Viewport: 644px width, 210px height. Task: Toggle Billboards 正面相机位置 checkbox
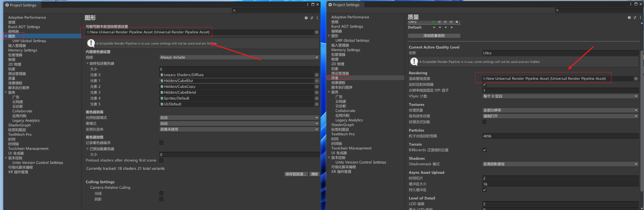484,150
